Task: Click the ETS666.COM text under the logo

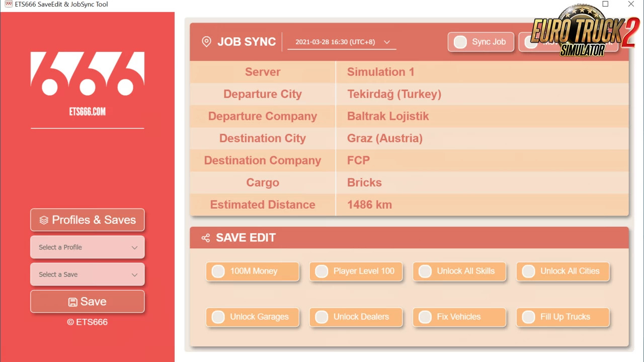Action: point(88,112)
